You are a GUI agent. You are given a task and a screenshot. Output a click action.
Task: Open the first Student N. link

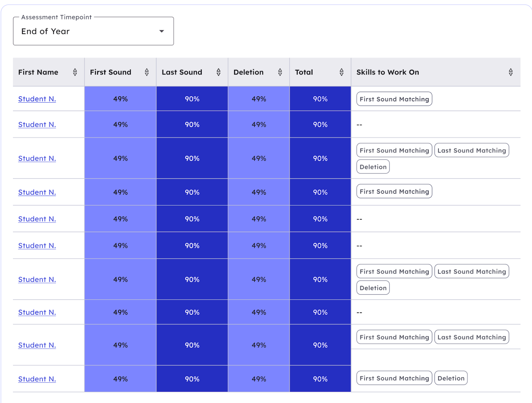37,99
